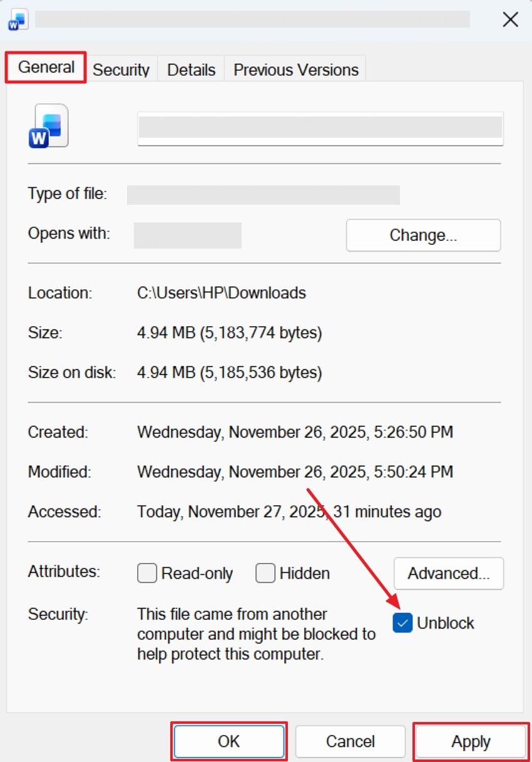Toggle the Hidden attribute
The image size is (532, 762).
[265, 573]
